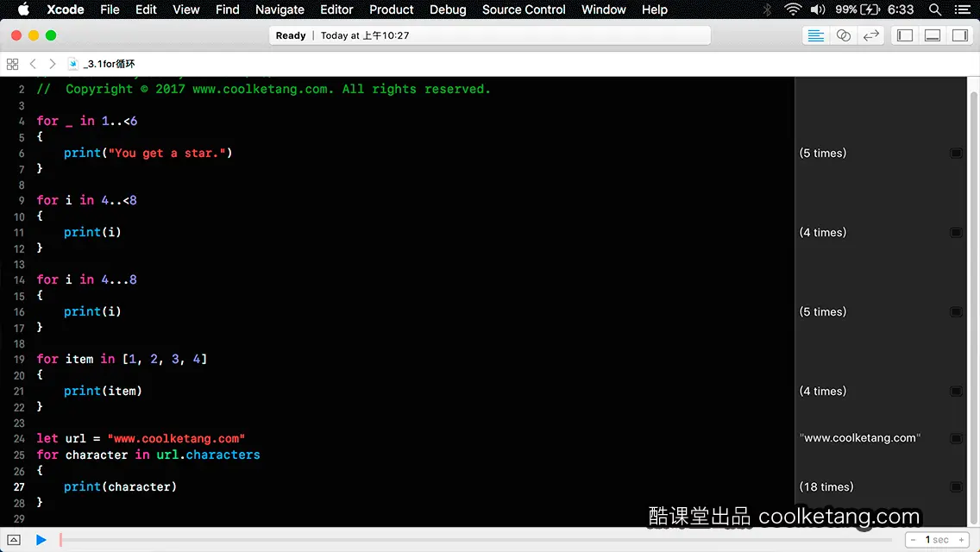
Task: Decrease timeline duration with minus
Action: [x=913, y=540]
